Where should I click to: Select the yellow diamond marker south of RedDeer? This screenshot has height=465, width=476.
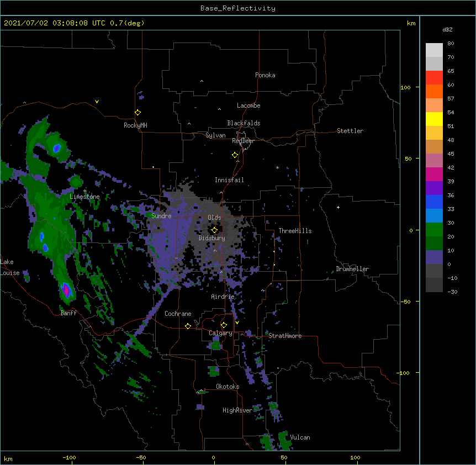pos(235,155)
